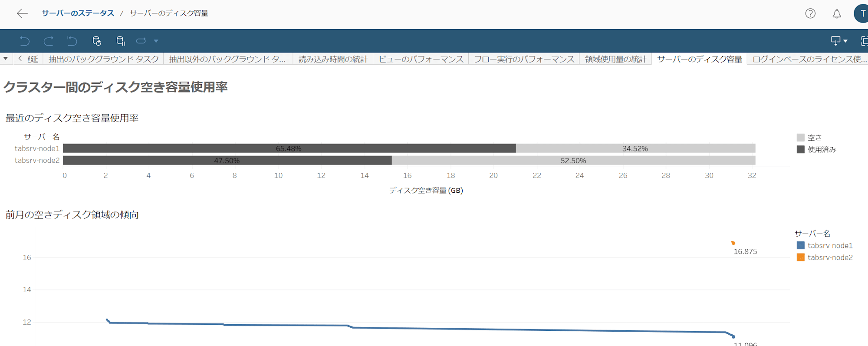This screenshot has height=346, width=868.
Task: Click the 空き legend label
Action: pyautogui.click(x=815, y=138)
